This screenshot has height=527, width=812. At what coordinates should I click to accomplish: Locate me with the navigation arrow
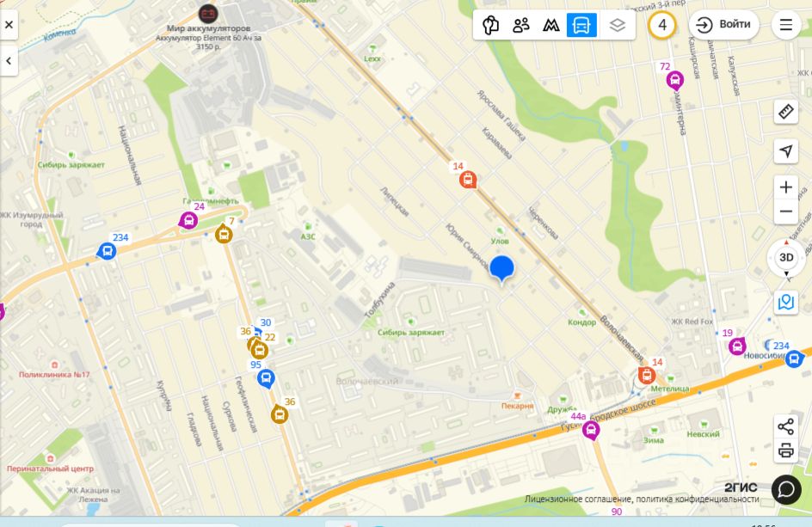(x=786, y=151)
